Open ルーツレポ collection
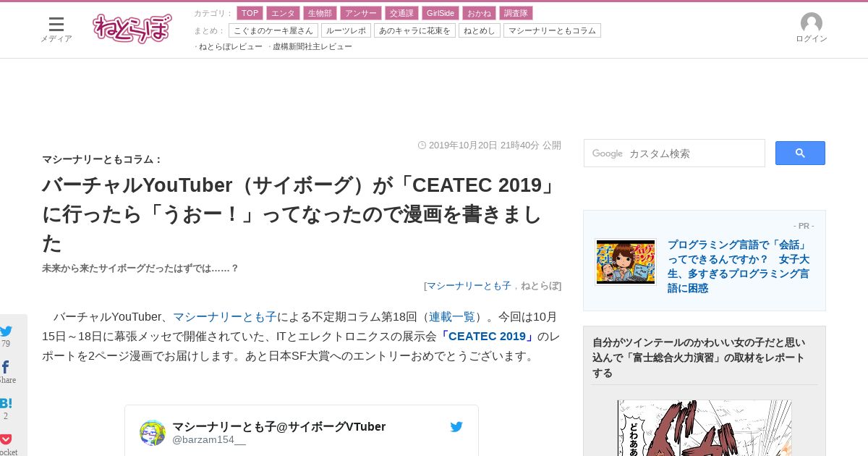The image size is (868, 456). tap(346, 30)
